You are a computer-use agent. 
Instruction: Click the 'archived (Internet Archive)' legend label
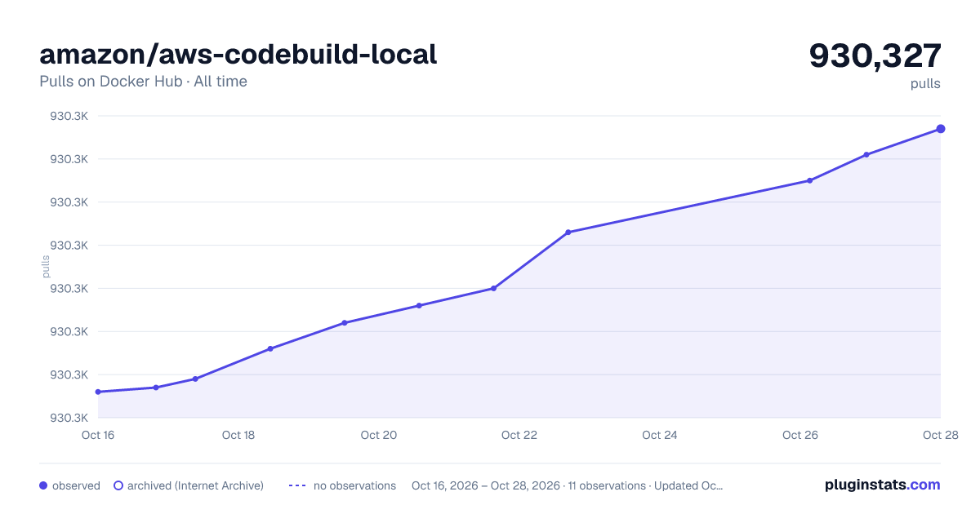[195, 485]
